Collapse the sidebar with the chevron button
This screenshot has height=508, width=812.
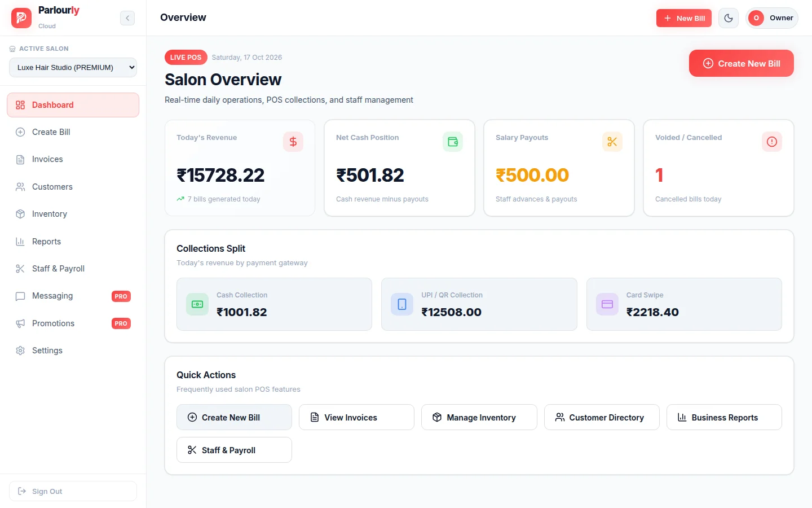[127, 18]
